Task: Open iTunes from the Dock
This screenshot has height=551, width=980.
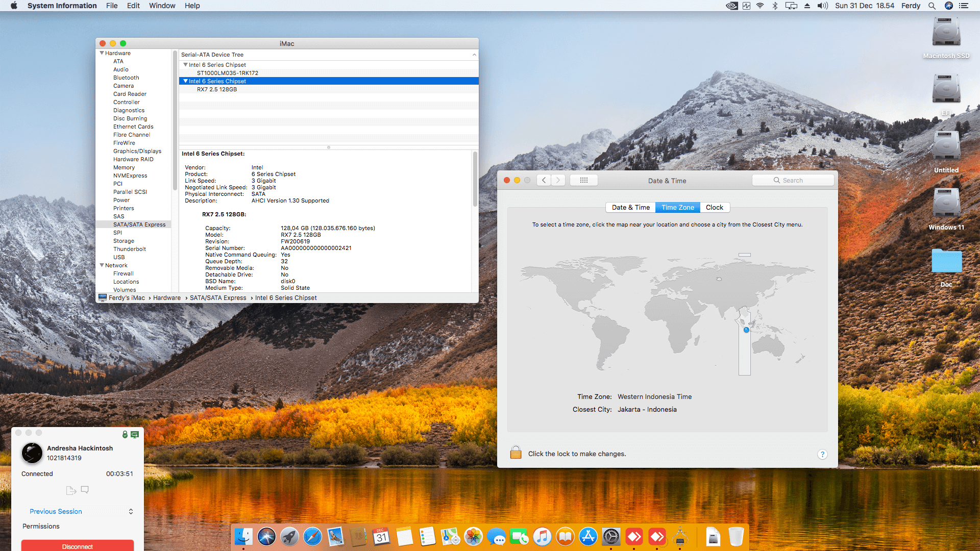Action: tap(542, 536)
